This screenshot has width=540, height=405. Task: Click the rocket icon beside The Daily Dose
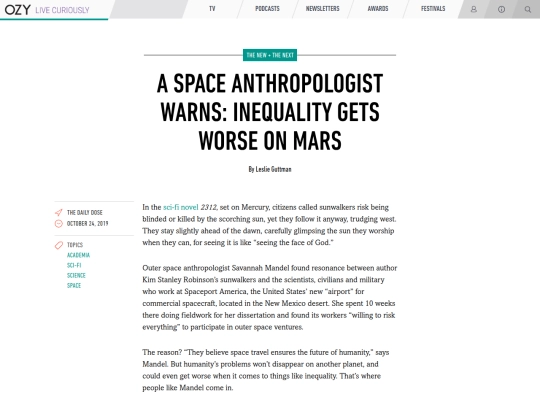[59, 212]
